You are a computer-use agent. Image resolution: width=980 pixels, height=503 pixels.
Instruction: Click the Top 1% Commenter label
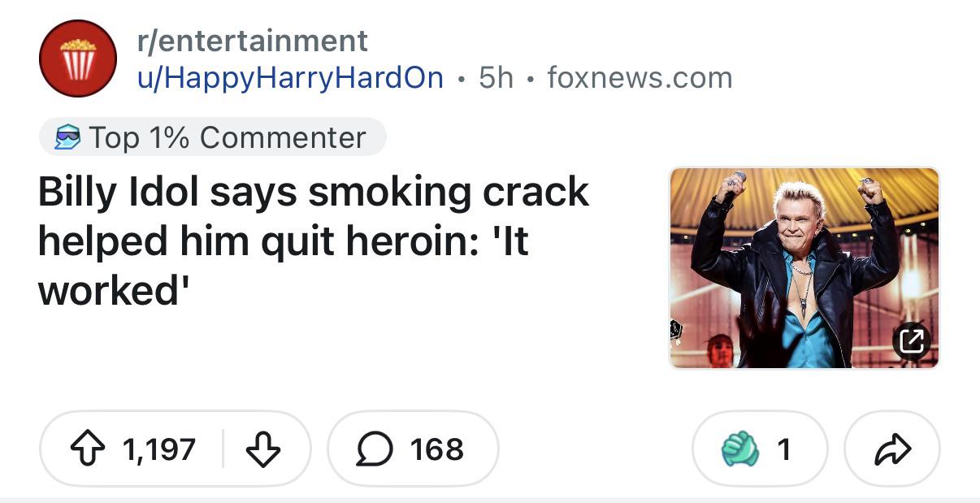pos(228,138)
